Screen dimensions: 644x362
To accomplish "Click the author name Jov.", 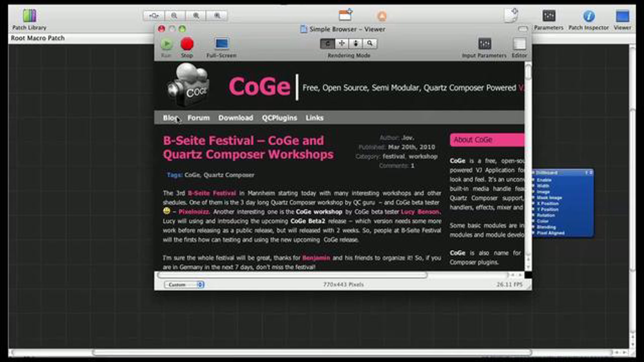I will [408, 138].
